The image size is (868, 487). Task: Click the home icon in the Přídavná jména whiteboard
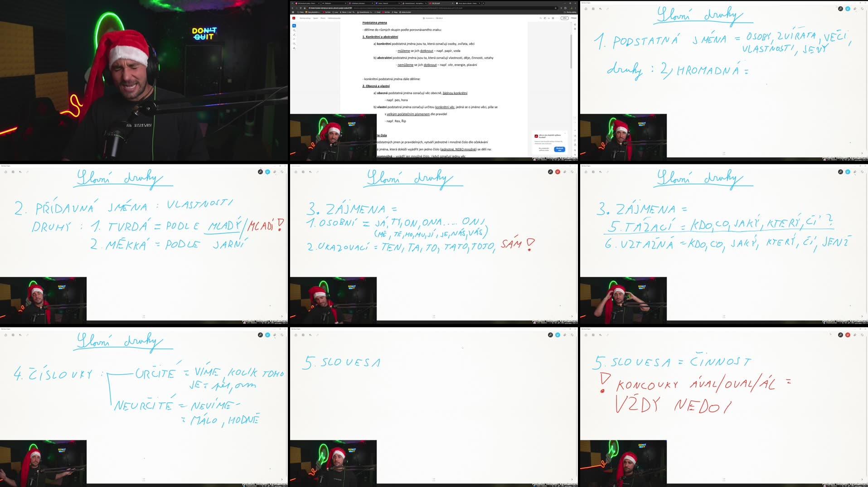[6, 172]
